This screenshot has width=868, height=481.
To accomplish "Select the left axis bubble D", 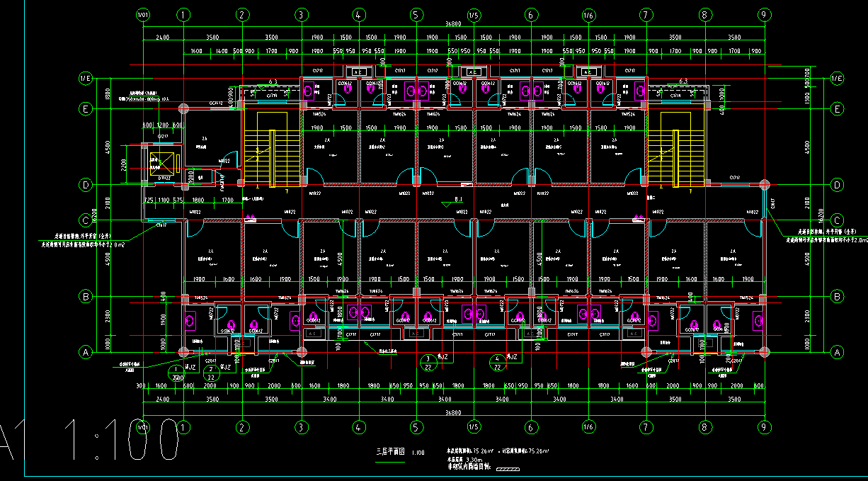I will pos(86,185).
